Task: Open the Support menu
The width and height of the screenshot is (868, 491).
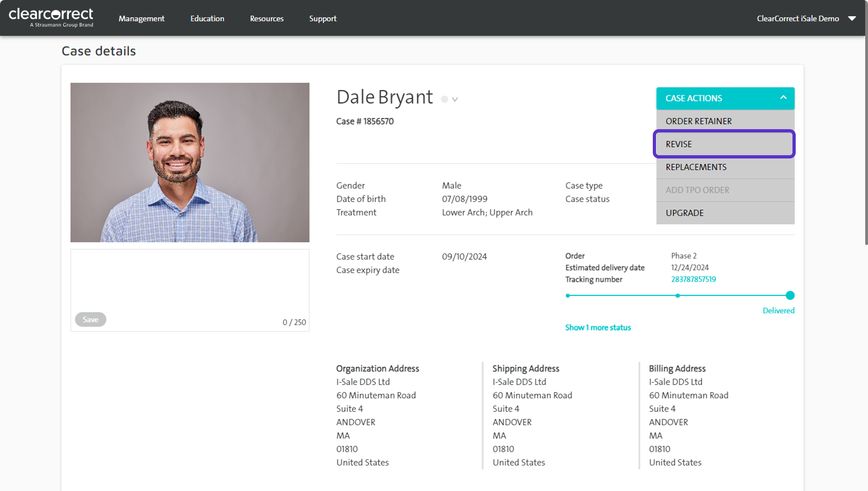Action: [x=323, y=19]
